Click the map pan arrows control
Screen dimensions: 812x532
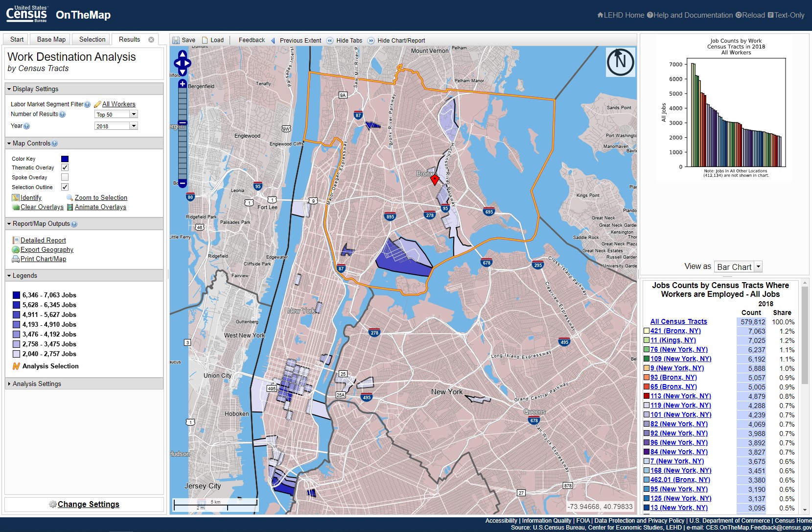[182, 63]
